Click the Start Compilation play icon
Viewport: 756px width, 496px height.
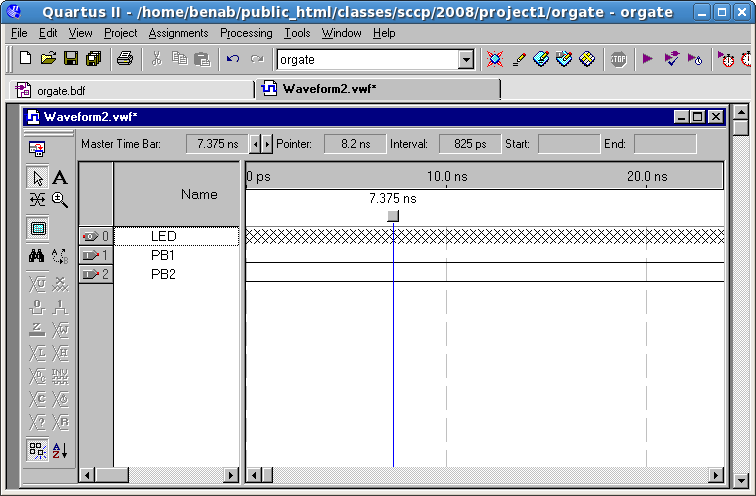tap(647, 59)
